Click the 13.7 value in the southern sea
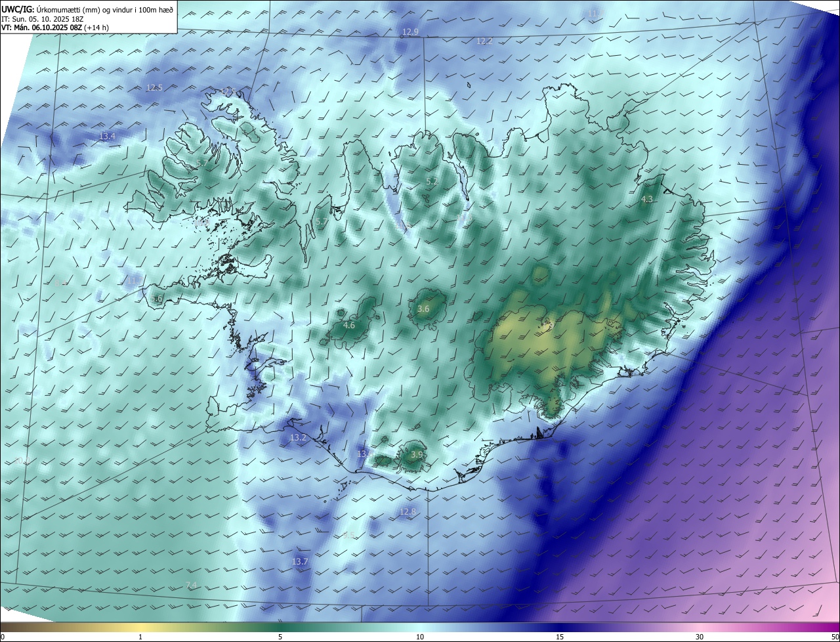Screen dimensions: 840x642 click(x=299, y=561)
